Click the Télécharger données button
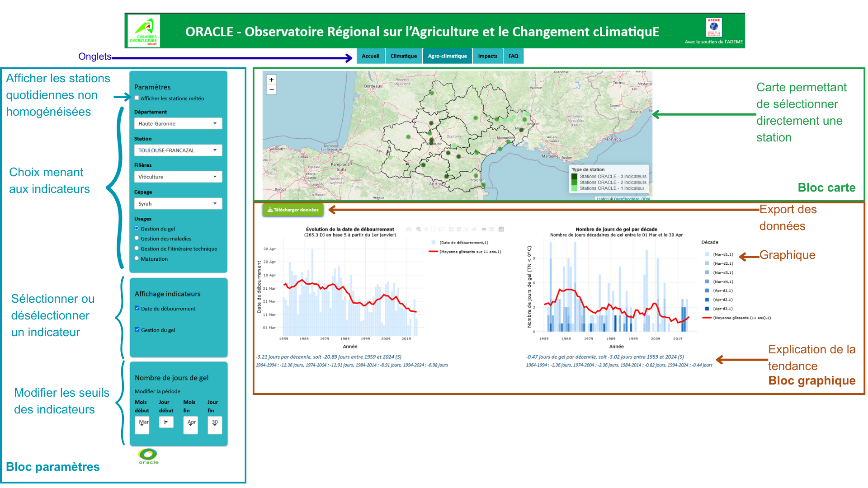Image resolution: width=868 pixels, height=488 pixels. pos(293,210)
